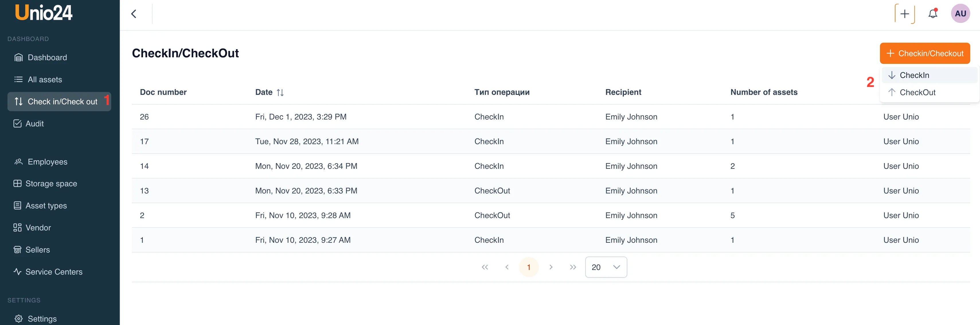Click the notification bell icon

[x=932, y=14]
